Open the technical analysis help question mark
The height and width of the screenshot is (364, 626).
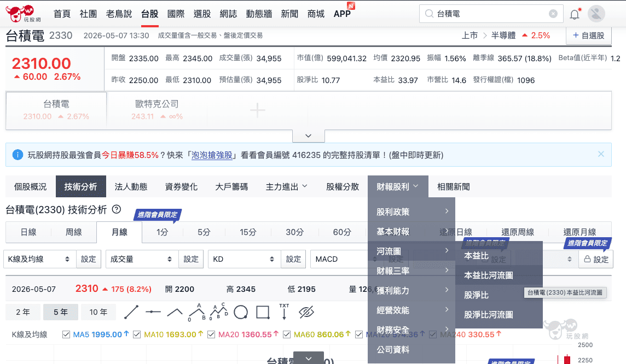(x=116, y=209)
